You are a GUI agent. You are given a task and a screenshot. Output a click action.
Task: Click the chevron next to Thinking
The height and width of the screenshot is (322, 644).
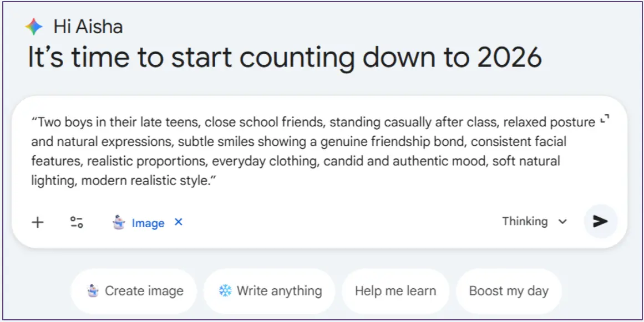(x=562, y=222)
